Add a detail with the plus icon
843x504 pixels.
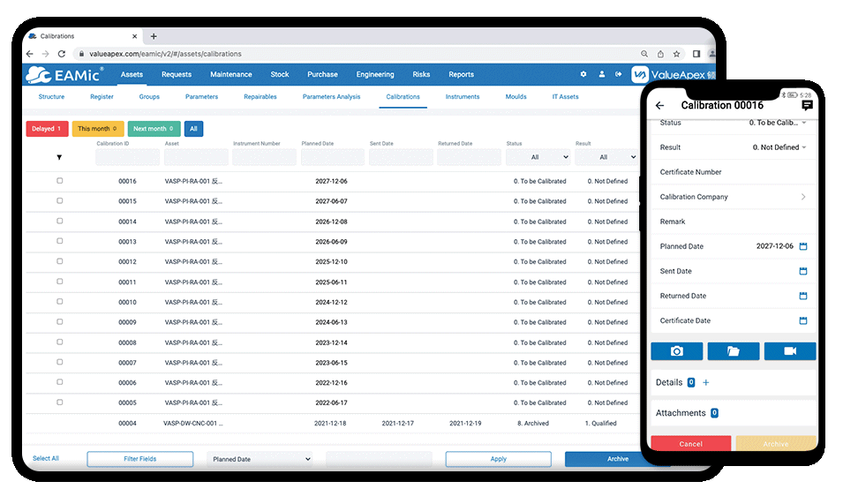point(705,383)
